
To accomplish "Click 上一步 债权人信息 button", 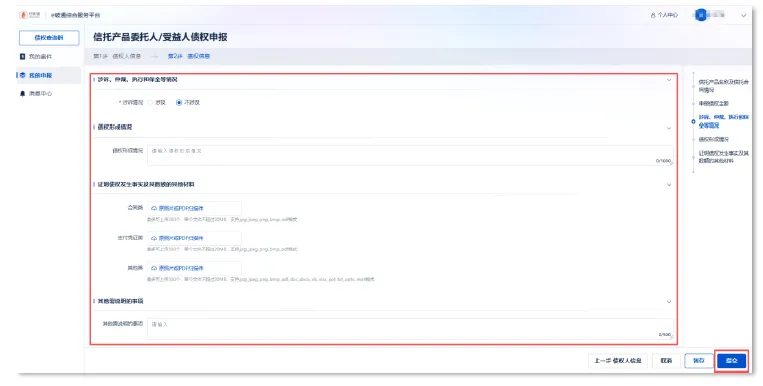I will [x=618, y=361].
